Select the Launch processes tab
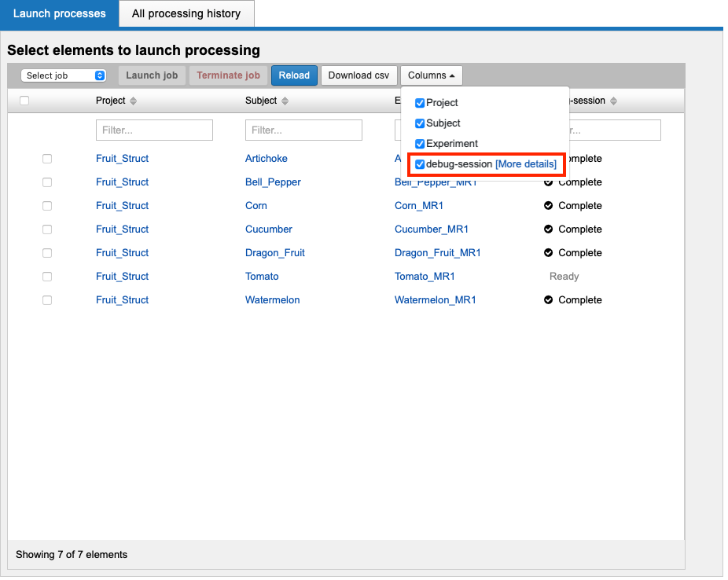728x580 pixels. click(60, 14)
